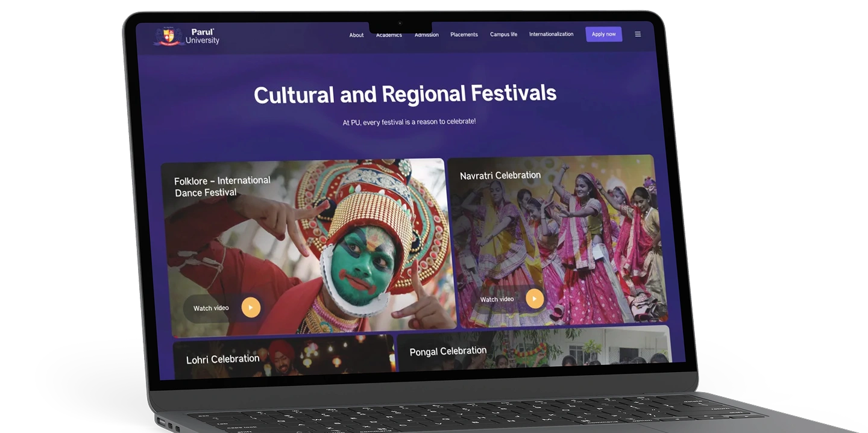Open the hamburger menu icon
Viewport: 868px width, 433px height.
pos(638,34)
